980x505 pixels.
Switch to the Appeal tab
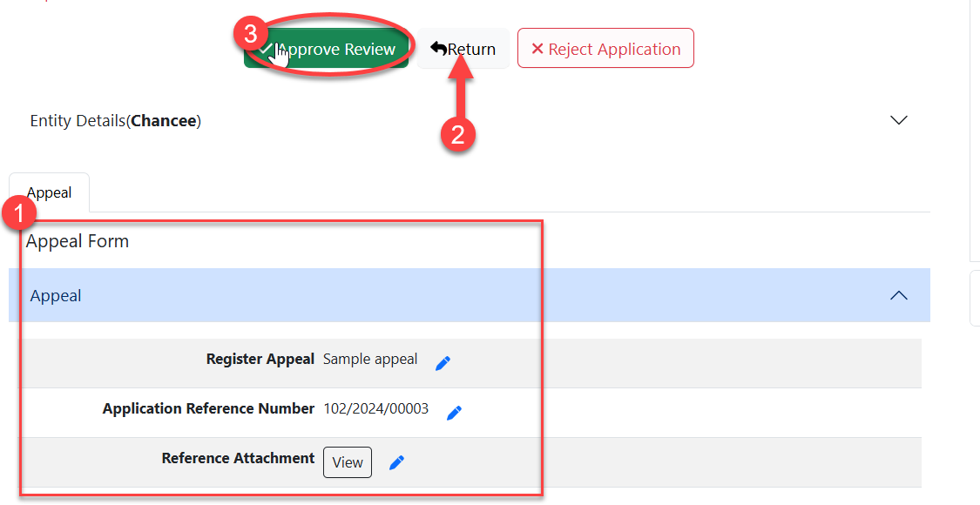point(49,192)
